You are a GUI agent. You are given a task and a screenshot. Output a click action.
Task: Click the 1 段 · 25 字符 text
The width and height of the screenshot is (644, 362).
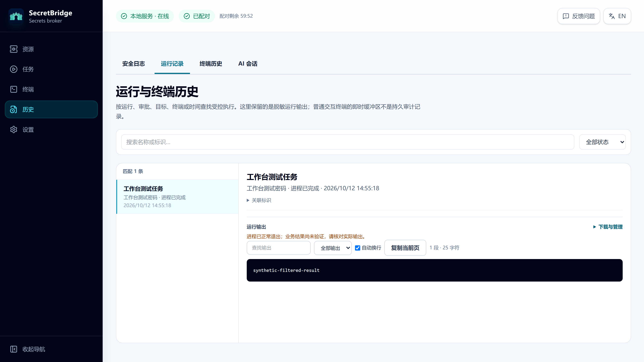[x=444, y=248]
